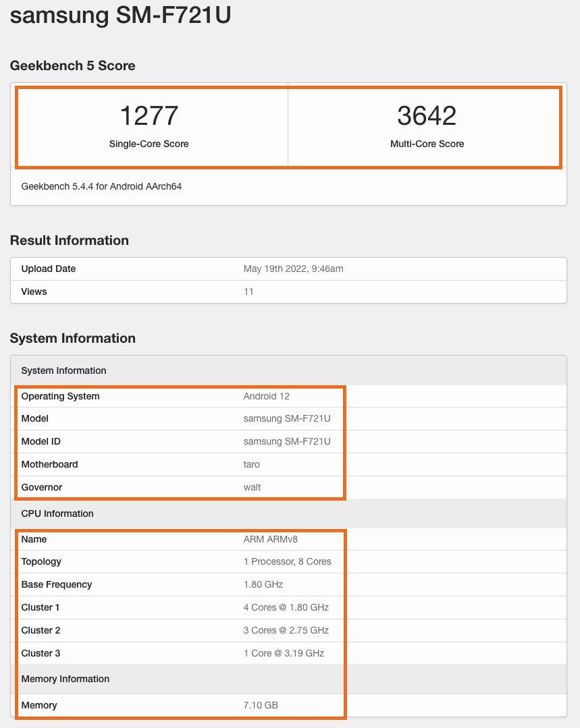The image size is (580, 728).
Task: Select the Model ID row value
Action: (286, 441)
